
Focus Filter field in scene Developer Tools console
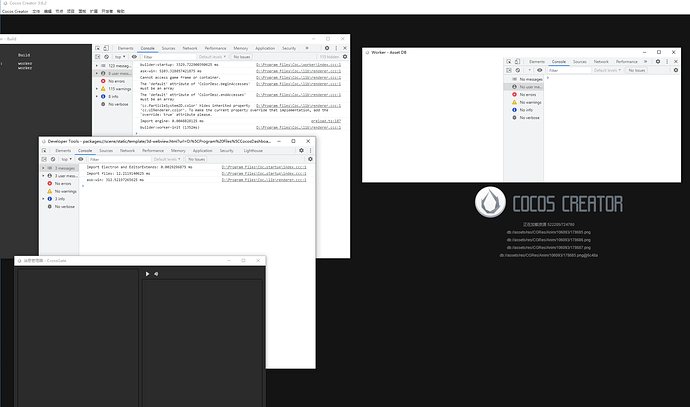[x=119, y=159]
